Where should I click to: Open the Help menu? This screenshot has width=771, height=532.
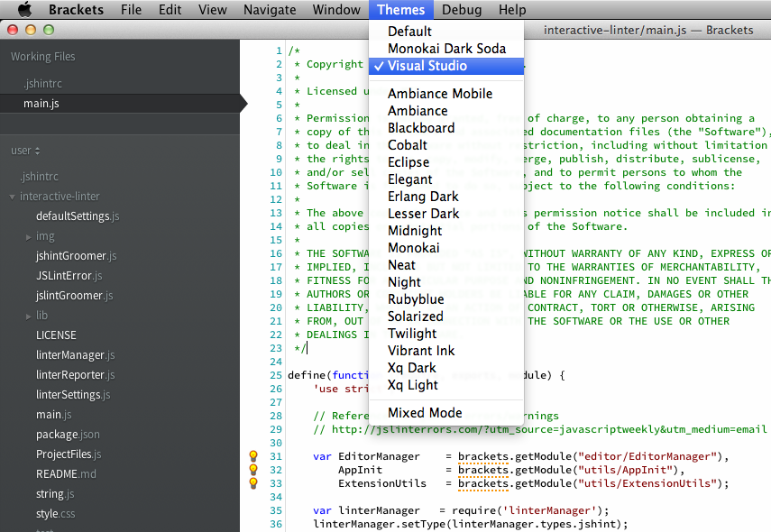(x=512, y=10)
